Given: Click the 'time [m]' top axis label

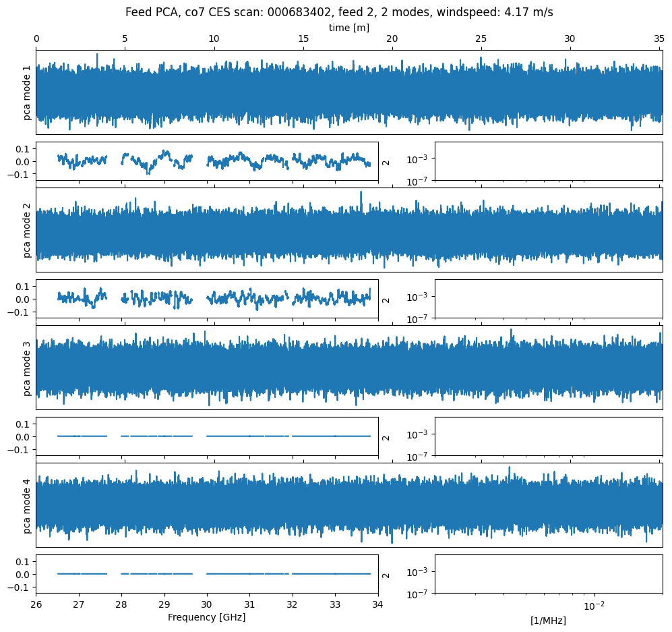Looking at the screenshot, I should [x=348, y=28].
